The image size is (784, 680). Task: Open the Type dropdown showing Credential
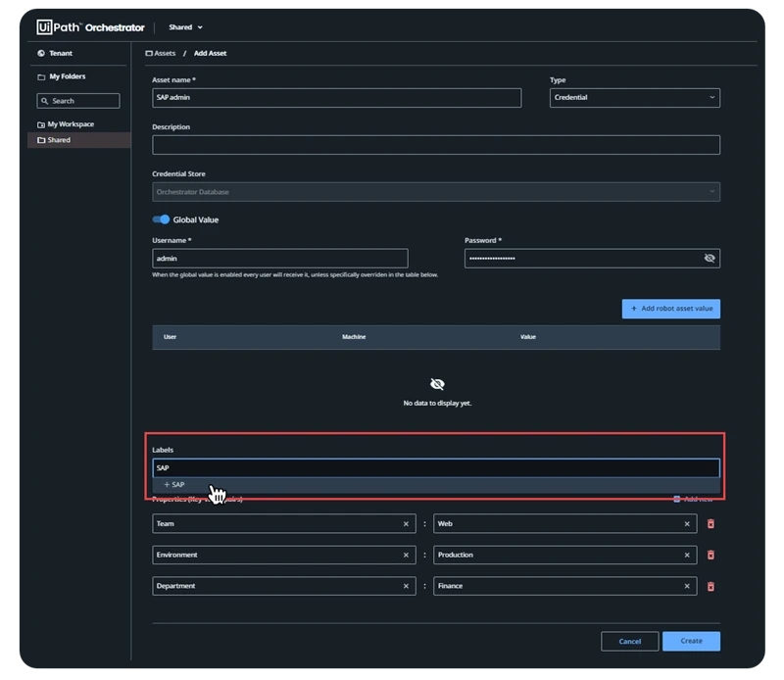coord(634,98)
